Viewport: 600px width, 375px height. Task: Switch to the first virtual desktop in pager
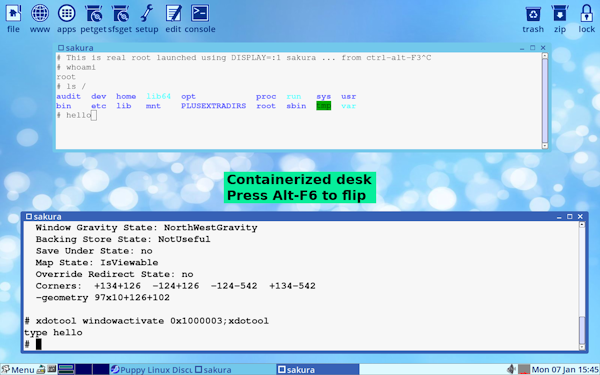pyautogui.click(x=66, y=369)
